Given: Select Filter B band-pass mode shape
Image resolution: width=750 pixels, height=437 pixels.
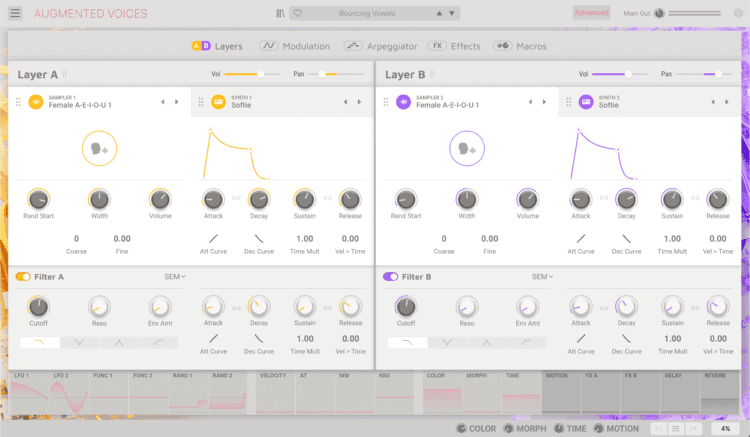Looking at the screenshot, I should (486, 342).
